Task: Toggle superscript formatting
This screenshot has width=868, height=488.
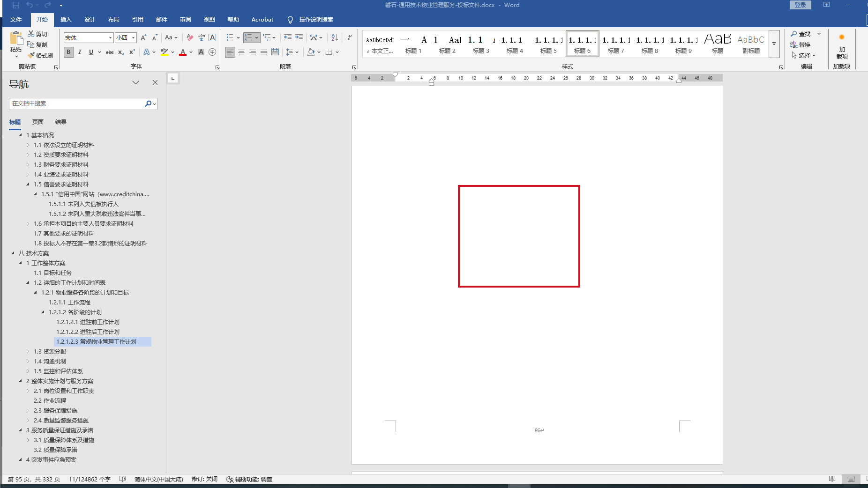Action: click(132, 52)
